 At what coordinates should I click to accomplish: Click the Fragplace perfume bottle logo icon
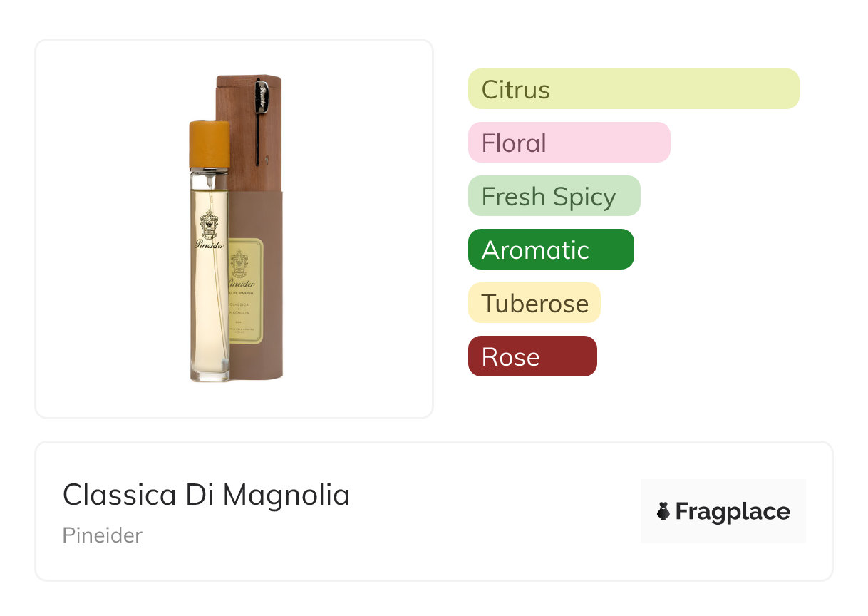(663, 511)
